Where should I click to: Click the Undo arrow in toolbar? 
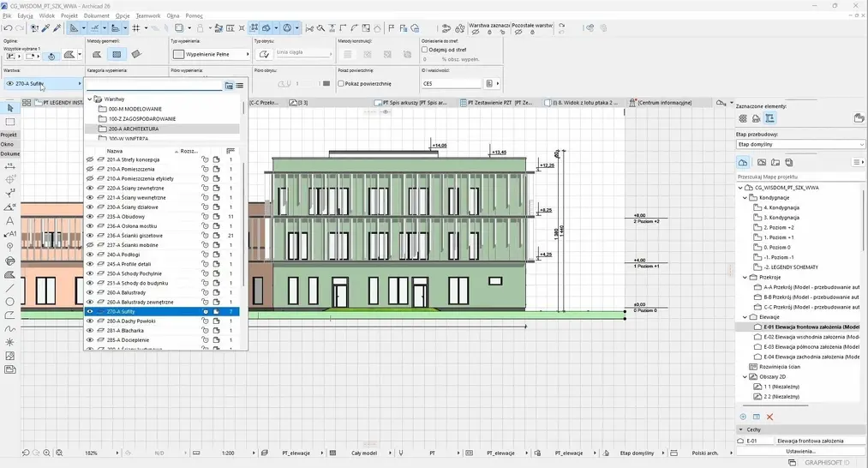8,28
